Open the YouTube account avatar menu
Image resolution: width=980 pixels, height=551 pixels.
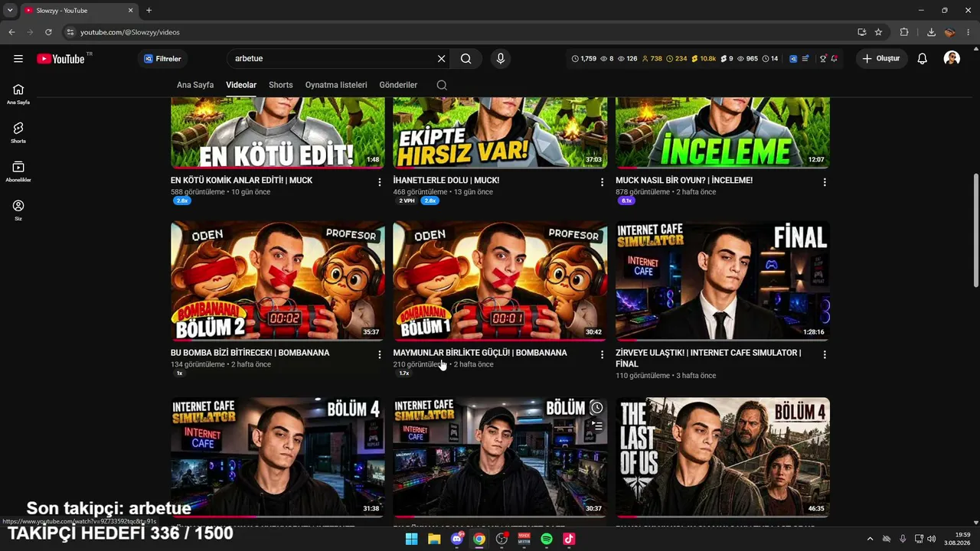952,59
